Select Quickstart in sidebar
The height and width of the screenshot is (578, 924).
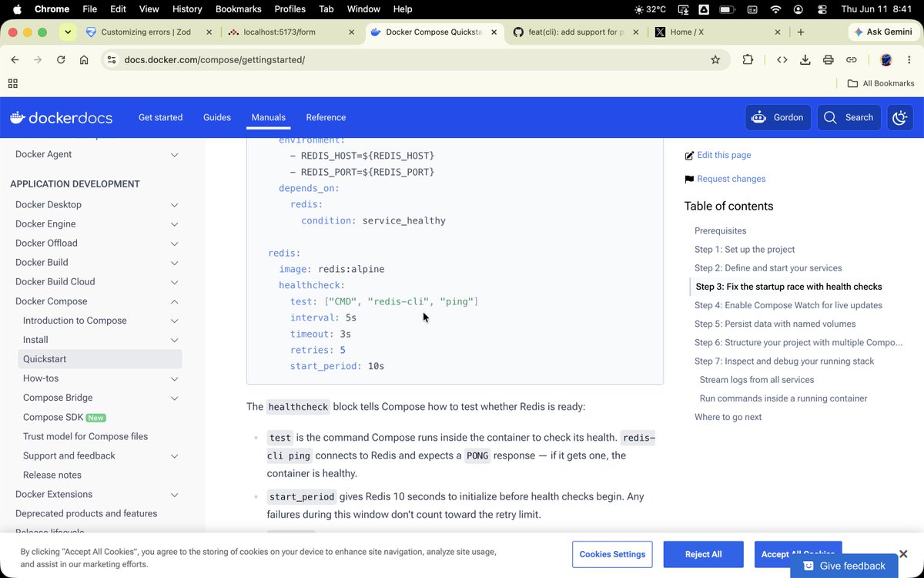coord(100,359)
